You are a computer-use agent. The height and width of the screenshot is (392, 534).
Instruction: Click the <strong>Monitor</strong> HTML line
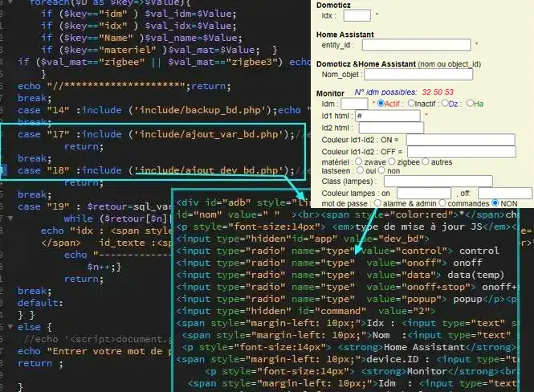[x=361, y=371]
